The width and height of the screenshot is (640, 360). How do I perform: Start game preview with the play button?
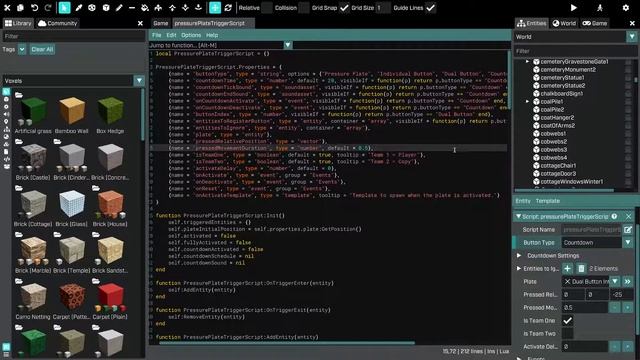573,8
